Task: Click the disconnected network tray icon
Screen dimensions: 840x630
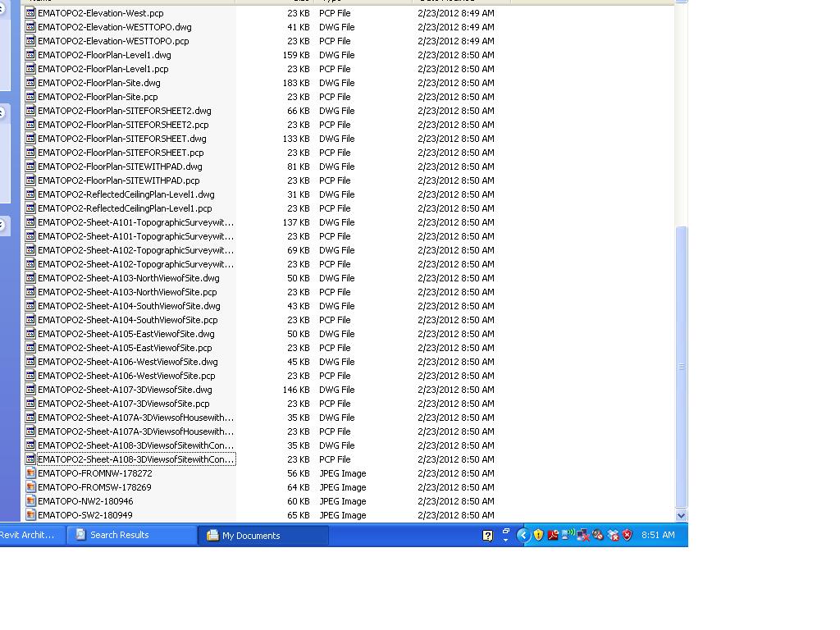Action: (x=583, y=535)
